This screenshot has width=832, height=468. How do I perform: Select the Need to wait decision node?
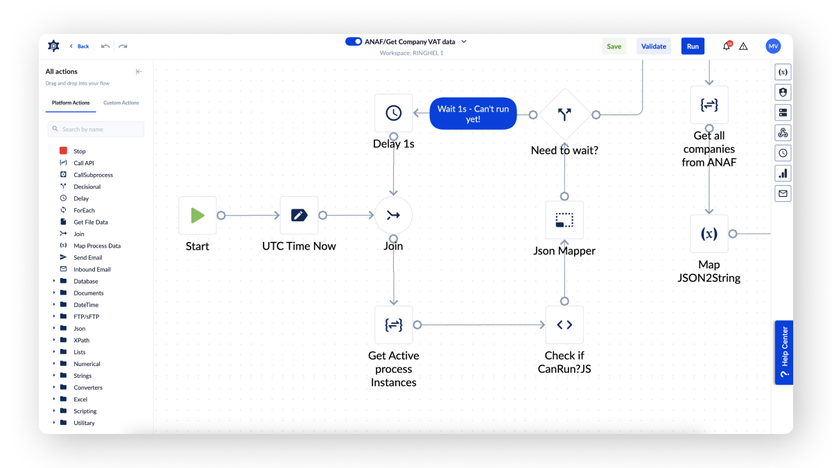[564, 114]
